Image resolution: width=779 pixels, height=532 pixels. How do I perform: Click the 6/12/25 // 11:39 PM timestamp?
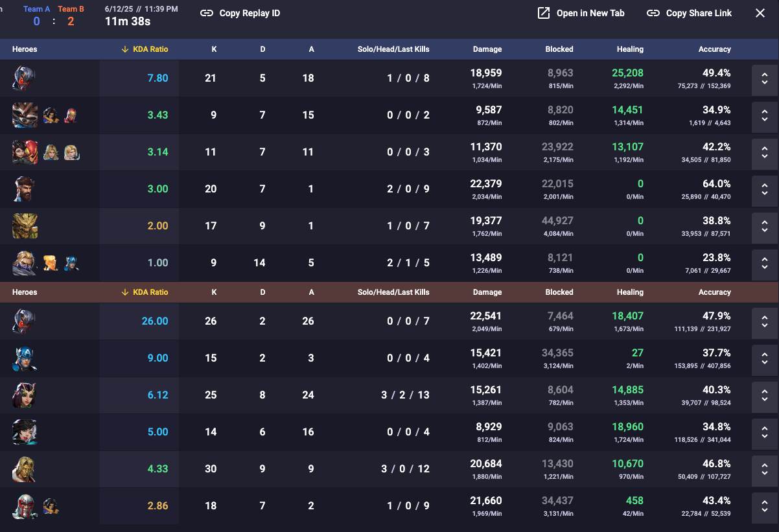[x=141, y=10]
